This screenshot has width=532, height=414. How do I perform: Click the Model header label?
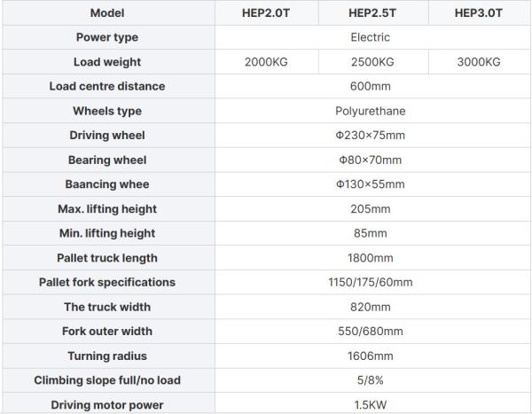pos(107,13)
